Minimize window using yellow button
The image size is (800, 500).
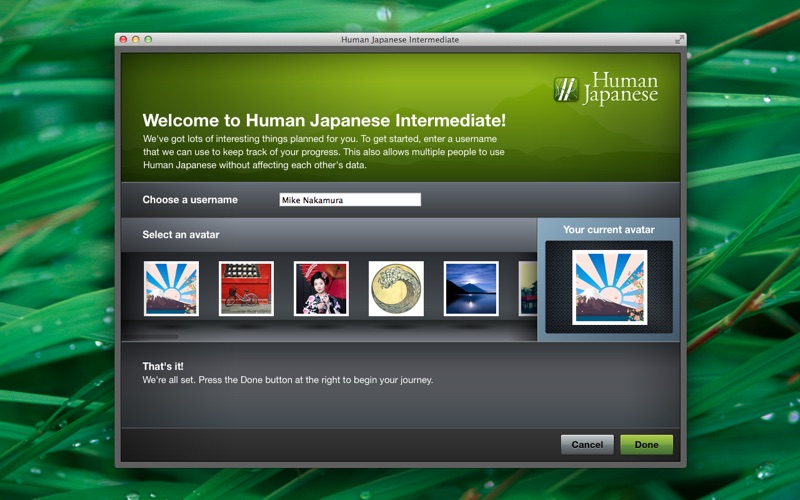[136, 39]
